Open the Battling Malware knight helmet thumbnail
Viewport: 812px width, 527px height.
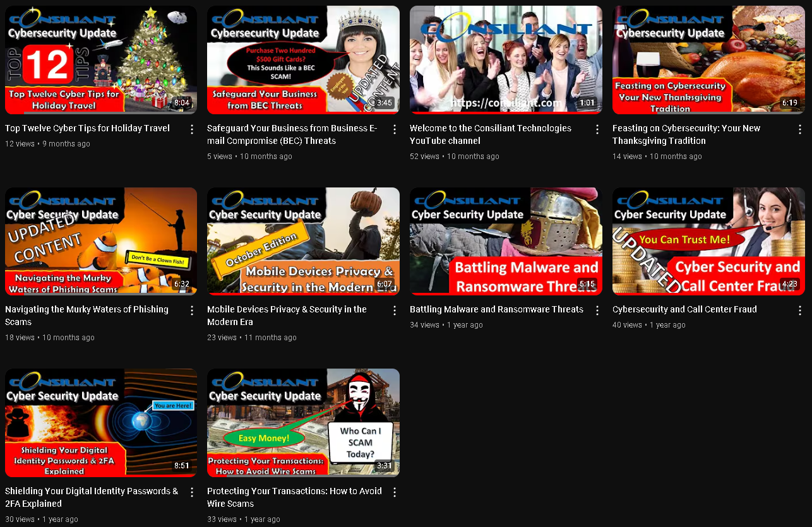506,241
